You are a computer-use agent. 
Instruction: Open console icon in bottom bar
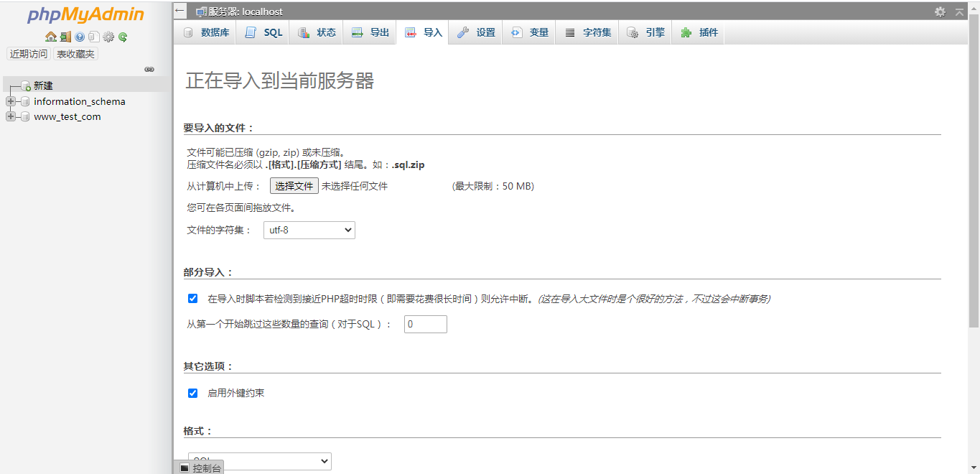tap(184, 468)
